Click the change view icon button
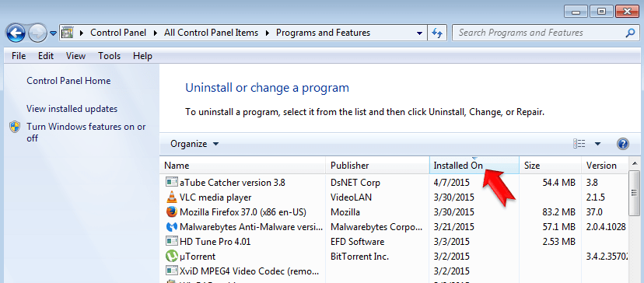The image size is (644, 283). [x=579, y=144]
